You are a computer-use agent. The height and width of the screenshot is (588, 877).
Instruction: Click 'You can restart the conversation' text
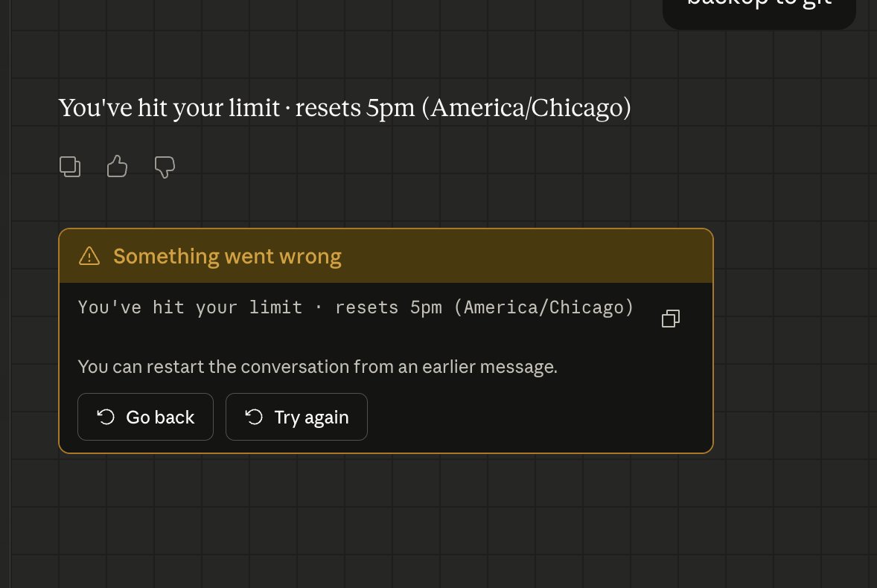coord(318,367)
